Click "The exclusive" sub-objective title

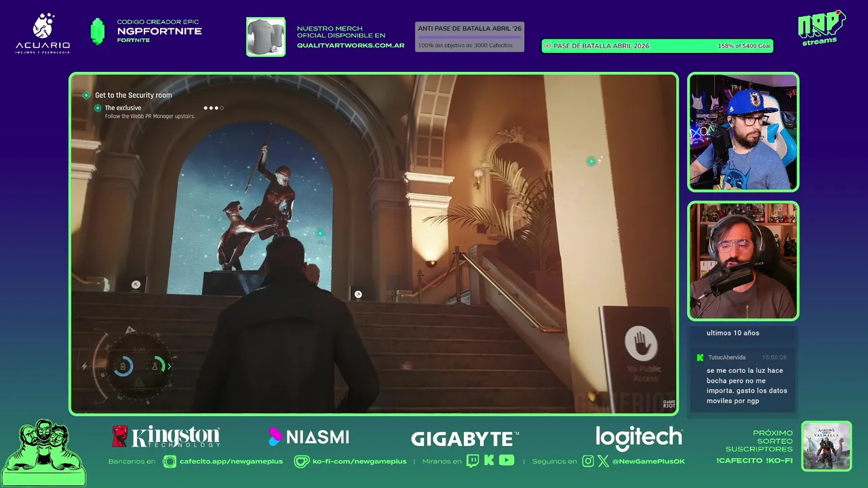[x=123, y=108]
